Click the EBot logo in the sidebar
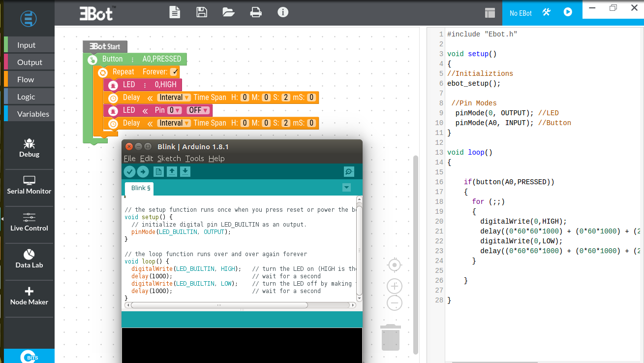 (29, 18)
